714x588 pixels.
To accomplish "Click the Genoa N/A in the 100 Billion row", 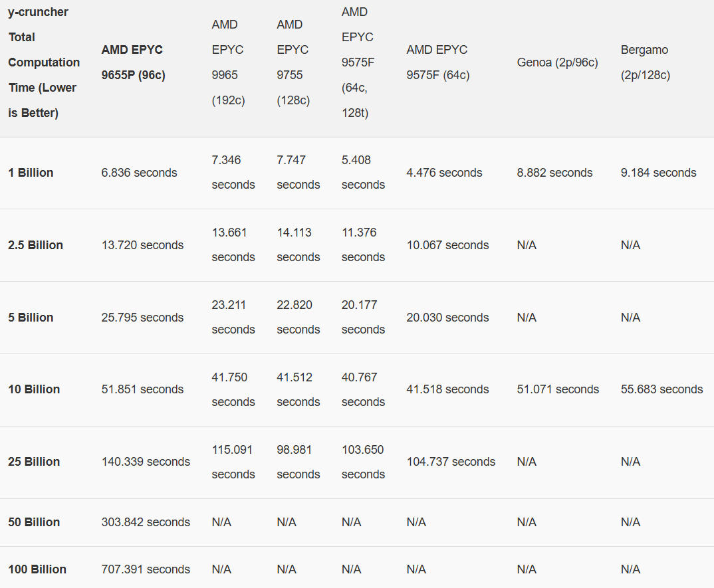I will (x=527, y=569).
